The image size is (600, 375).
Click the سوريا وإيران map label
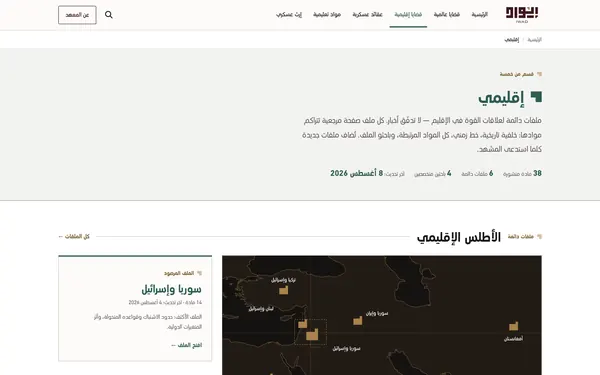pyautogui.click(x=377, y=313)
